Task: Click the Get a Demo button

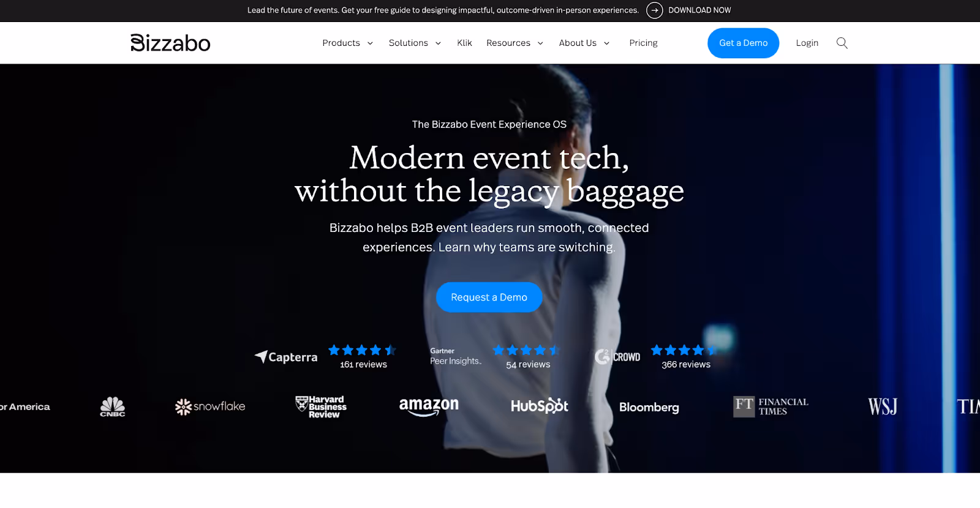Action: pos(743,43)
